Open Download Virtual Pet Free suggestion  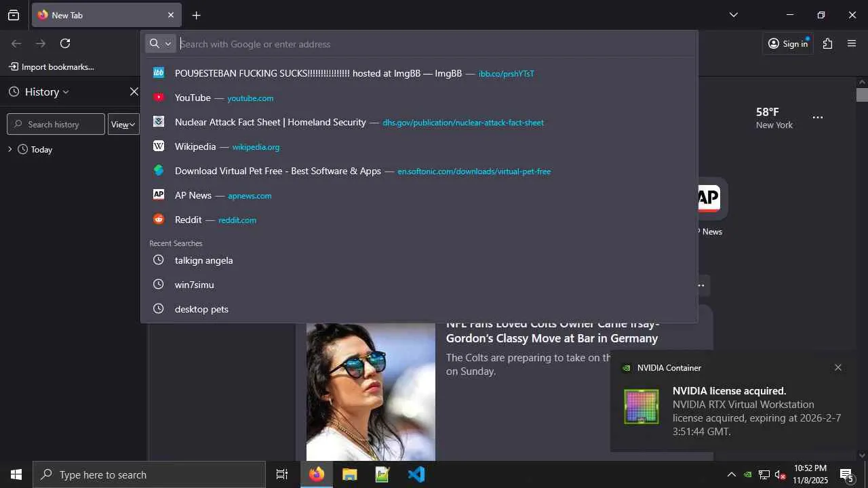(419, 171)
